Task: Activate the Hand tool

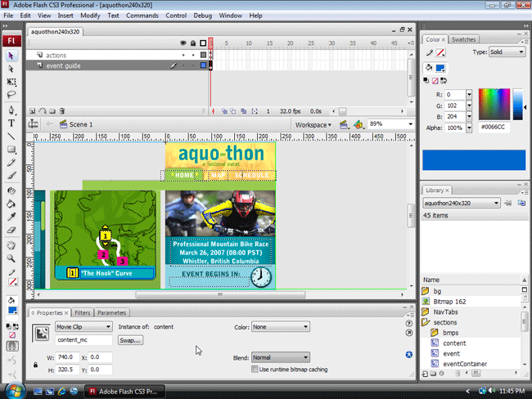Action: 11,245
